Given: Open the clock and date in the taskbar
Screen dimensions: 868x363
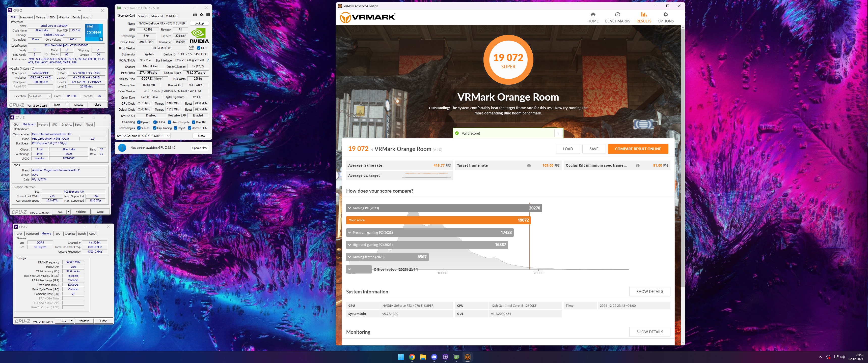Looking at the screenshot, I should [x=856, y=357].
